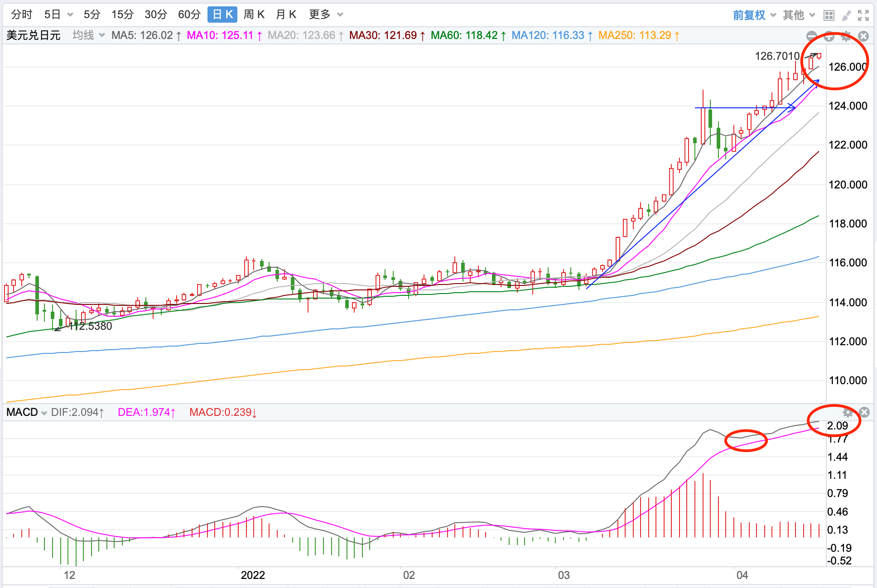Image resolution: width=877 pixels, height=588 pixels.
Task: Click the MA120: 116.33 legend value
Action: [x=552, y=35]
